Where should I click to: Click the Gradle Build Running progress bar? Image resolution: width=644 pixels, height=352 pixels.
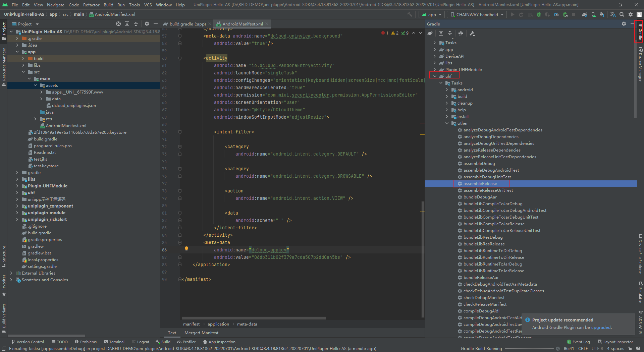(530, 349)
